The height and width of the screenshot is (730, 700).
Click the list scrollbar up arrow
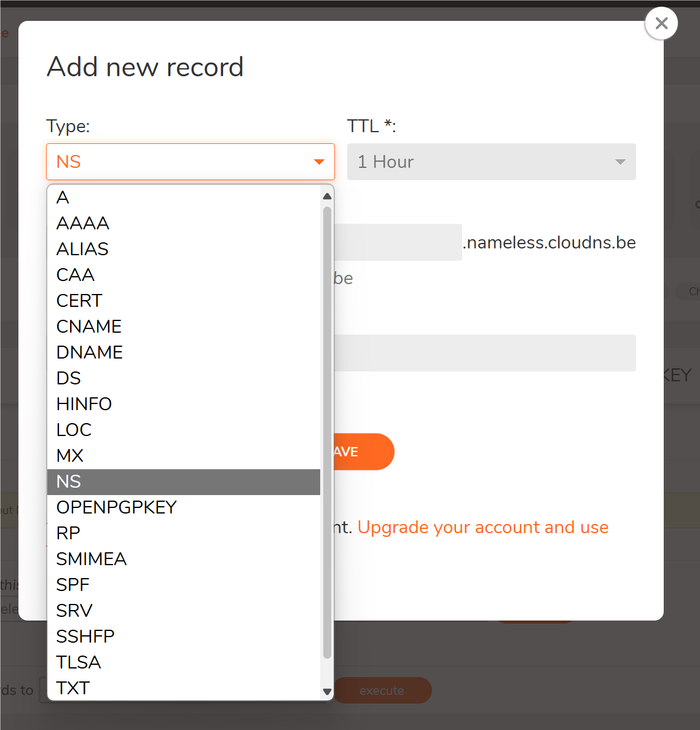click(327, 196)
